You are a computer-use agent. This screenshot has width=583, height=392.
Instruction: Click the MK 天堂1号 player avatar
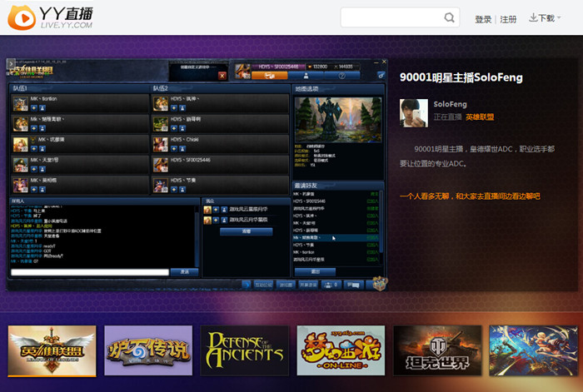(x=21, y=165)
